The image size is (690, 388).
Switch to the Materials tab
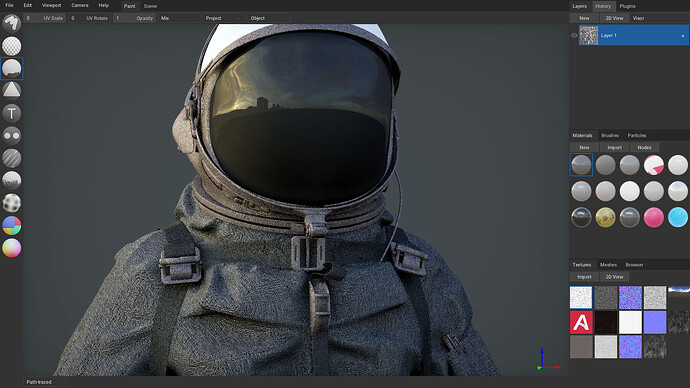pos(582,135)
